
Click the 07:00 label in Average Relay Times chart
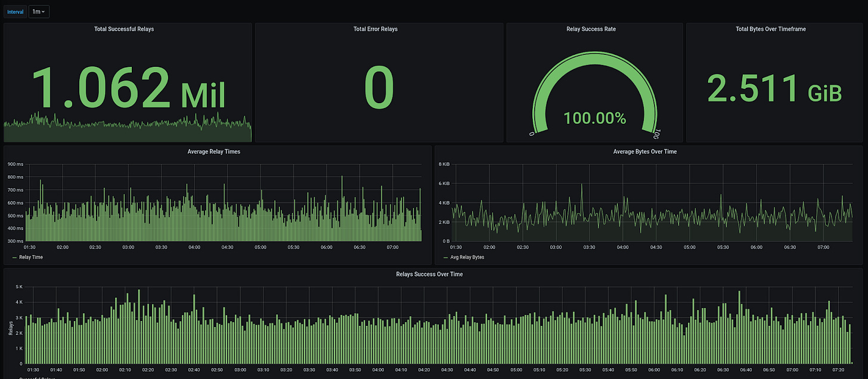tap(392, 247)
